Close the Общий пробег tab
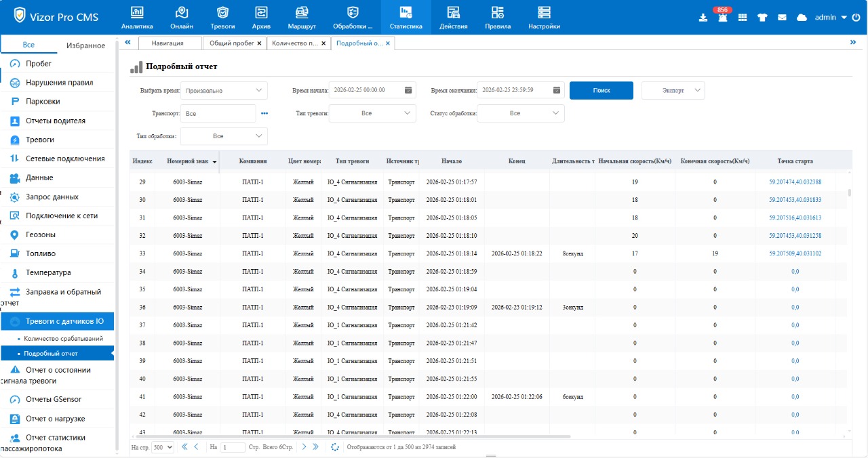Viewport: 868px width, 458px height. pyautogui.click(x=259, y=43)
